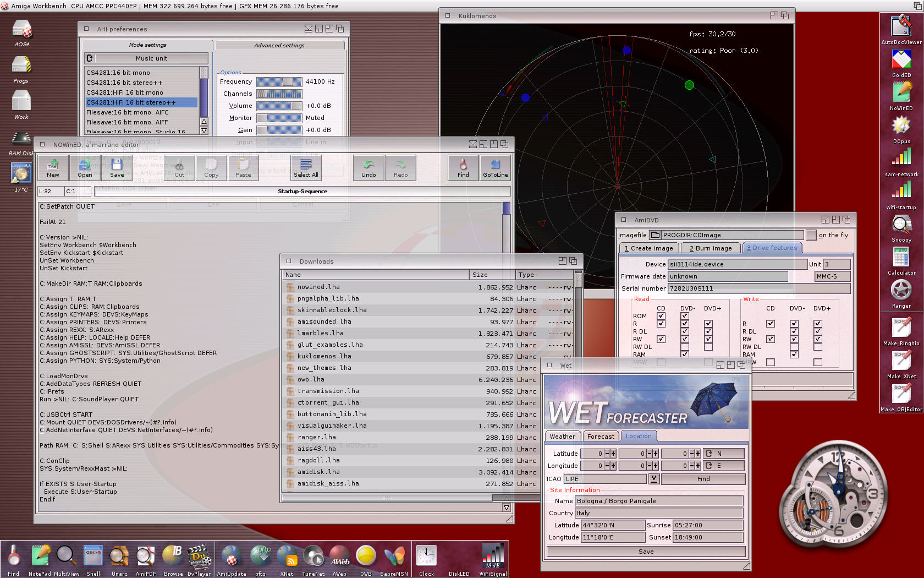The width and height of the screenshot is (924, 578).
Task: Sort Downloads by Size column header
Action: [x=492, y=275]
